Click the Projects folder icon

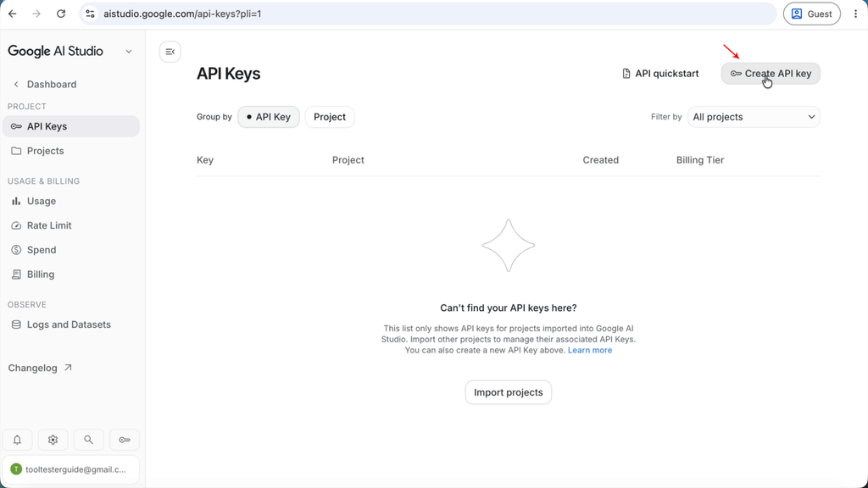pos(16,151)
